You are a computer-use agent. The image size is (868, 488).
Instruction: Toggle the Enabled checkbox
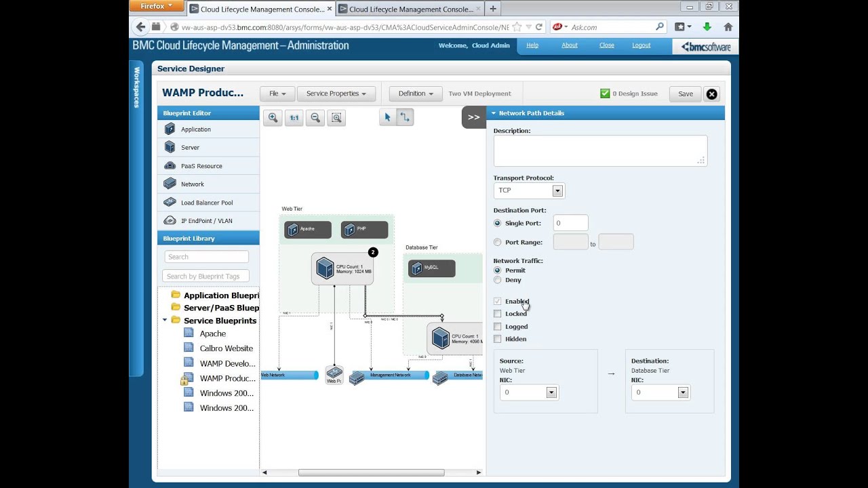pos(498,301)
